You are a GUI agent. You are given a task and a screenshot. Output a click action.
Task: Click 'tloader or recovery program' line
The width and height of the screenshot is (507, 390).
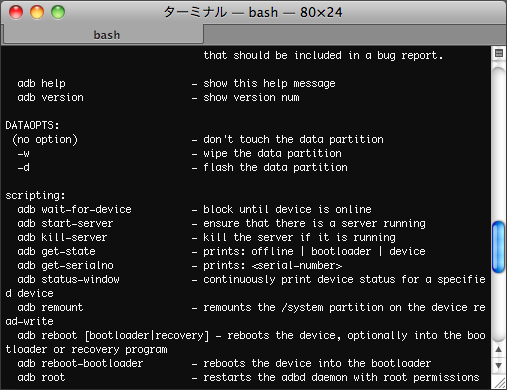tap(87, 349)
